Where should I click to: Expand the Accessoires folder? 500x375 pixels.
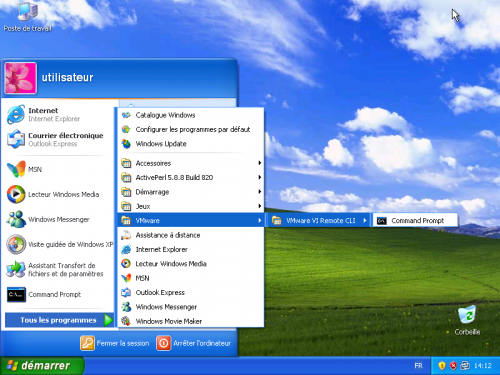191,163
